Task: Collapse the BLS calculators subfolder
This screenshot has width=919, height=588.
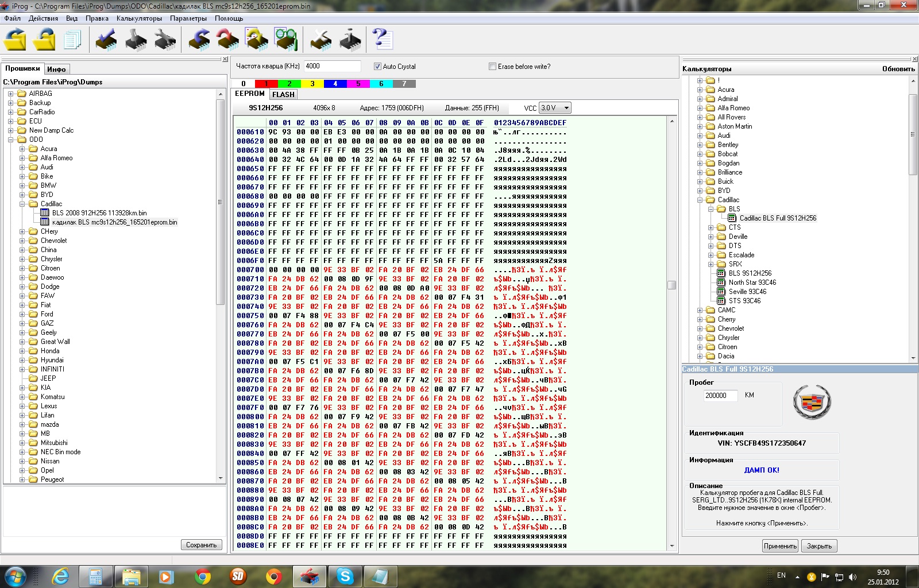Action: coord(711,209)
